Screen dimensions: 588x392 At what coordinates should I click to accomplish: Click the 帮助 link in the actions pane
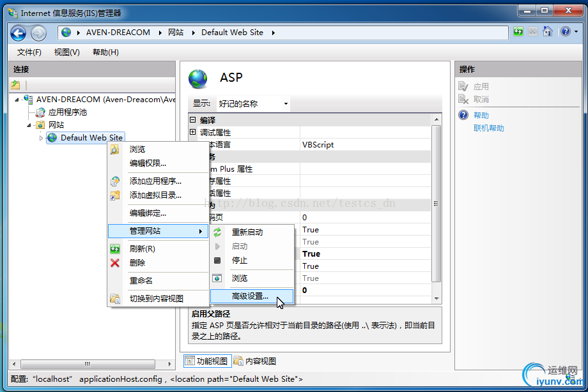[x=481, y=116]
